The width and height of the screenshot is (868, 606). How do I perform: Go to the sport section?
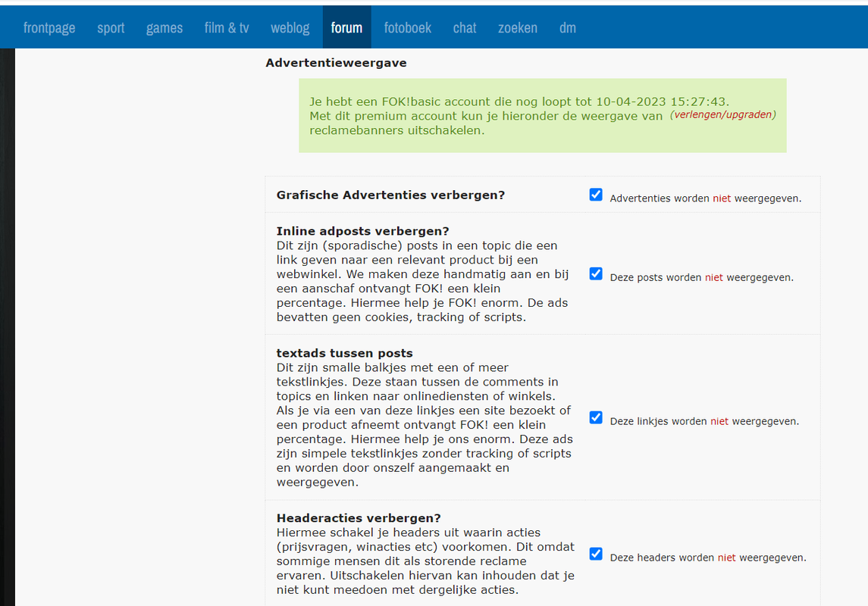coord(111,27)
